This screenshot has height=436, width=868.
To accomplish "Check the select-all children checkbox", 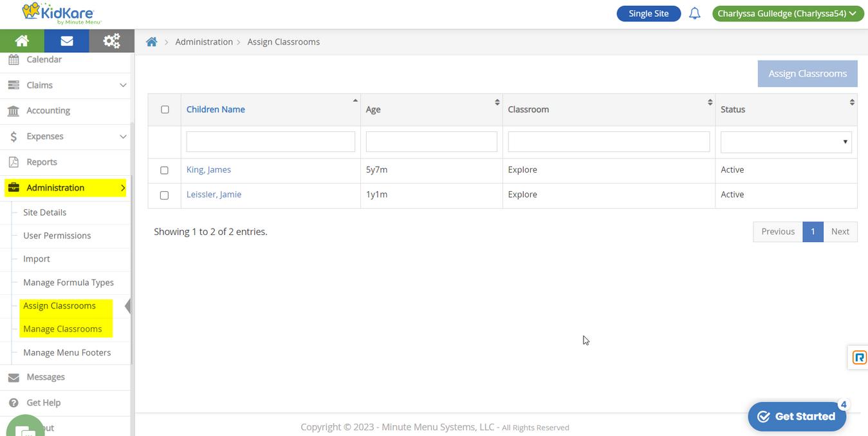I will [x=165, y=109].
